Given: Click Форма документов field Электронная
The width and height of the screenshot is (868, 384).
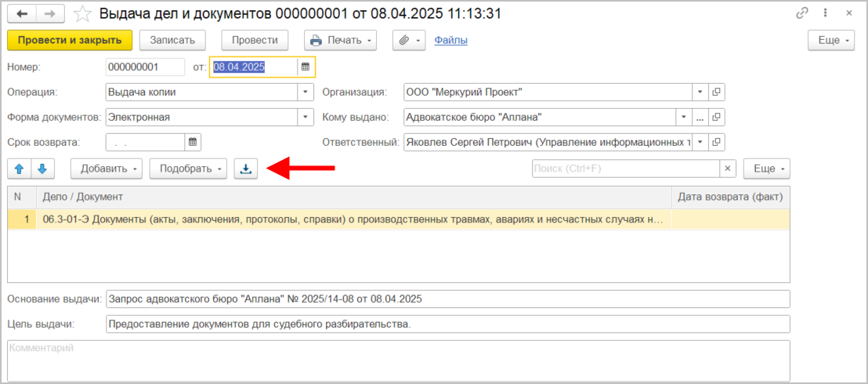Looking at the screenshot, I should 201,117.
